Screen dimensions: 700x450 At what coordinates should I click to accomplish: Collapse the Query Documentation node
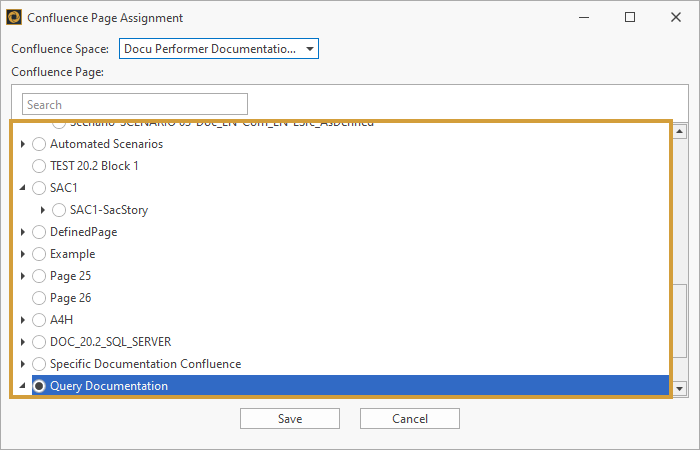(x=23, y=386)
